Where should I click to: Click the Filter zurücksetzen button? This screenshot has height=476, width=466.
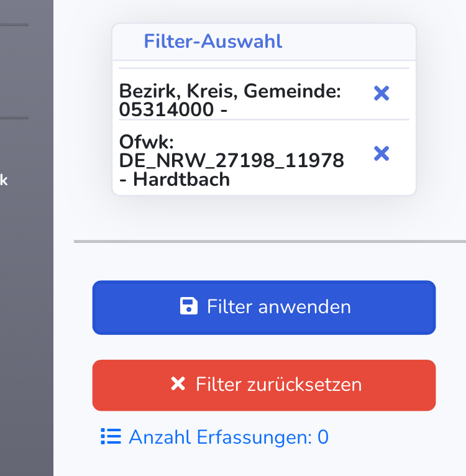[x=264, y=385]
